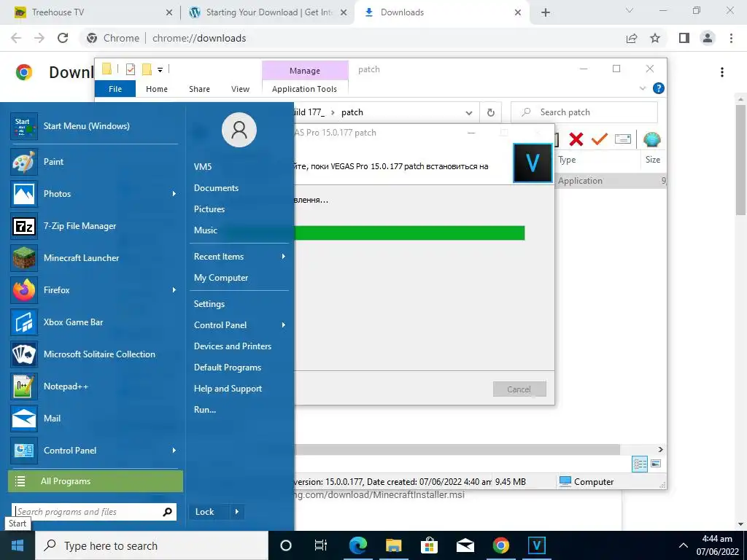Click the green installation progress bar
This screenshot has height=560, width=747.
410,233
